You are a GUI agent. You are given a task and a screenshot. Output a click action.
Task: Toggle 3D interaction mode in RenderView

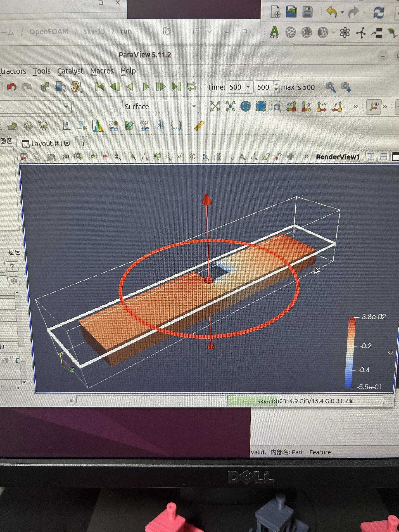tap(66, 157)
